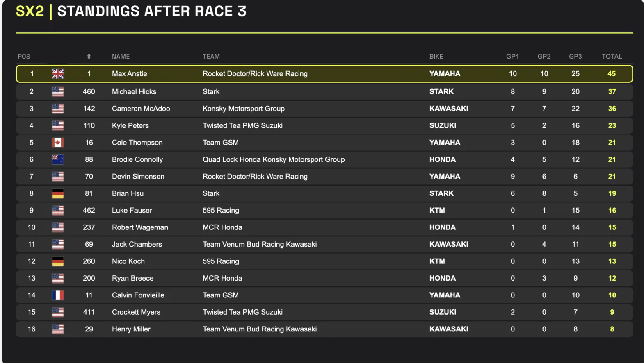This screenshot has height=363, width=644.
Task: Select the TOTAL column header
Action: 612,57
